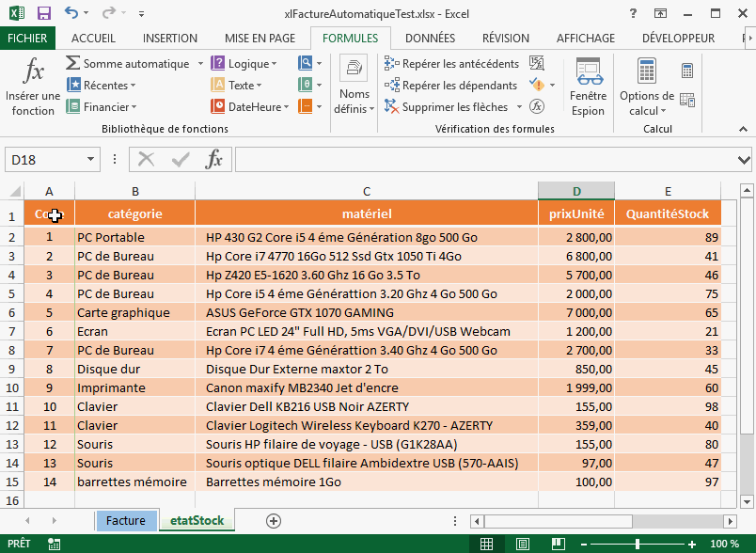Click the calculate now calculator icon
This screenshot has width=756, height=553.
point(687,71)
